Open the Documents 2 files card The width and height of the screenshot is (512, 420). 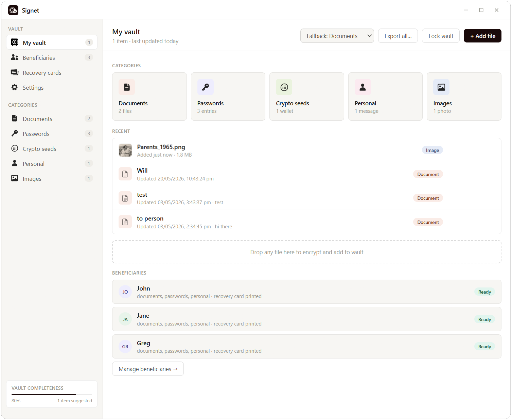(149, 97)
